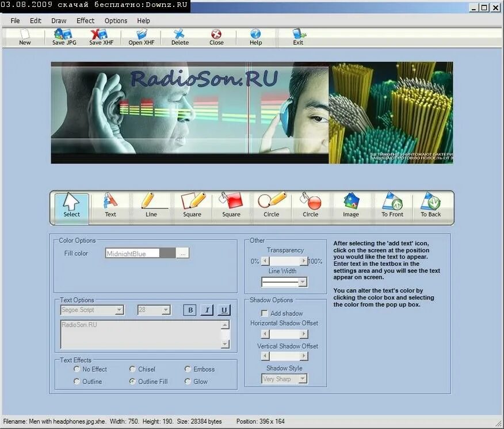
Task: Open the Shadow Style dropdown
Action: coord(303,379)
